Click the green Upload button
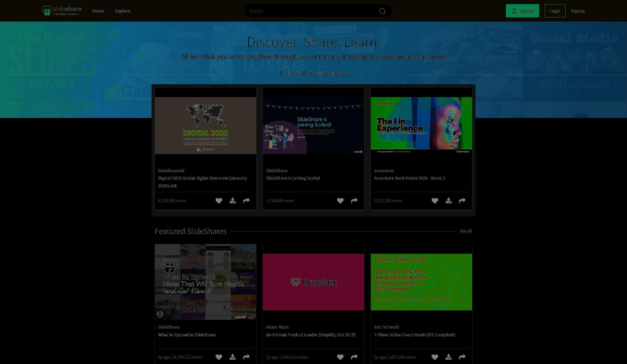Viewport: 627px width, 364px height. (522, 11)
